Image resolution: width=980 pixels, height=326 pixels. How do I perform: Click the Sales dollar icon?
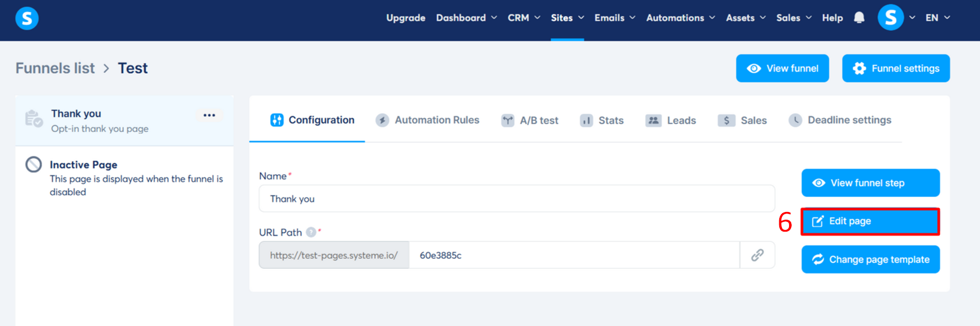(727, 120)
